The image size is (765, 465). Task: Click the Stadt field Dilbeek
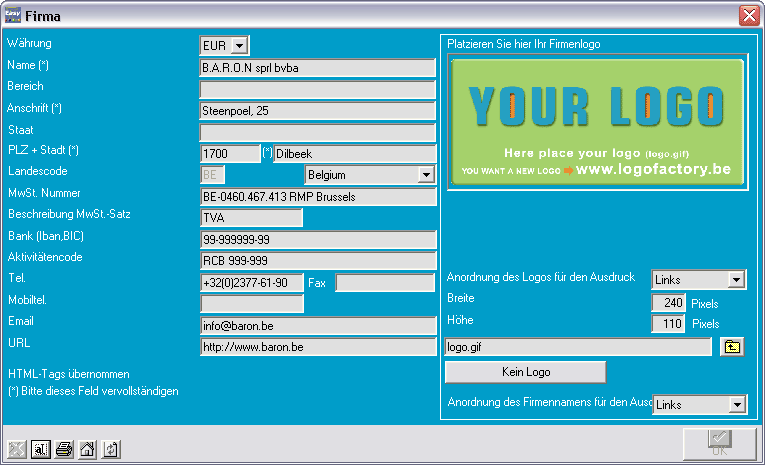(355, 154)
